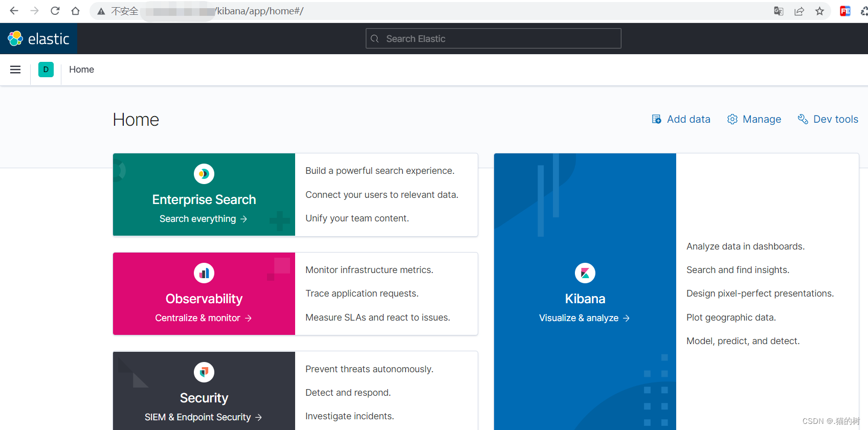Click the Security logo icon
868x430 pixels.
point(204,372)
